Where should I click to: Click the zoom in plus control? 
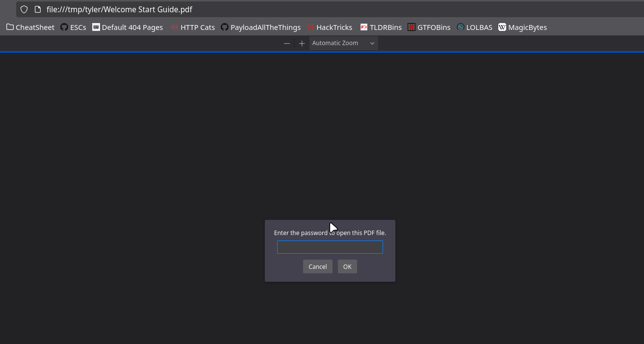(302, 43)
